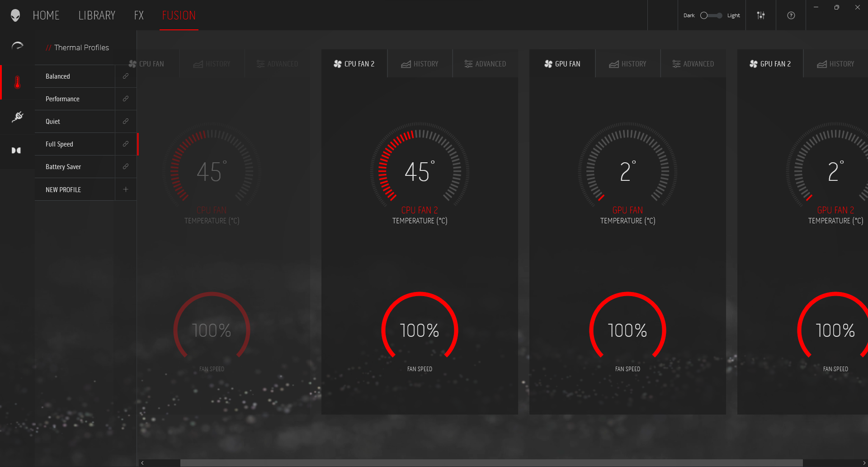
Task: Create a NEW PROFILE
Action: (x=75, y=189)
